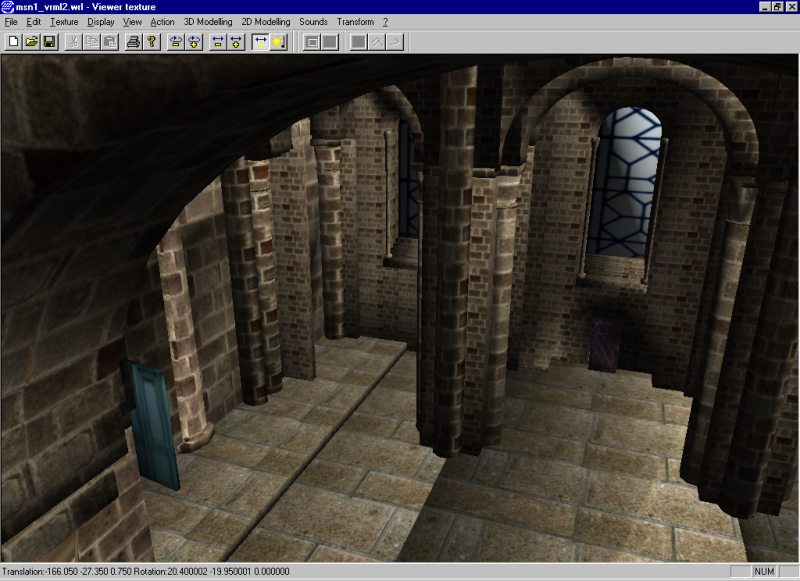Open the Display menu
This screenshot has width=800, height=581.
pyautogui.click(x=100, y=21)
